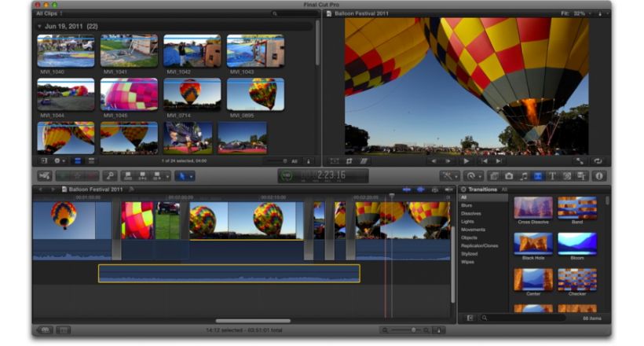644x346 pixels.
Task: Show the Titles browser T icon
Action: point(552,176)
